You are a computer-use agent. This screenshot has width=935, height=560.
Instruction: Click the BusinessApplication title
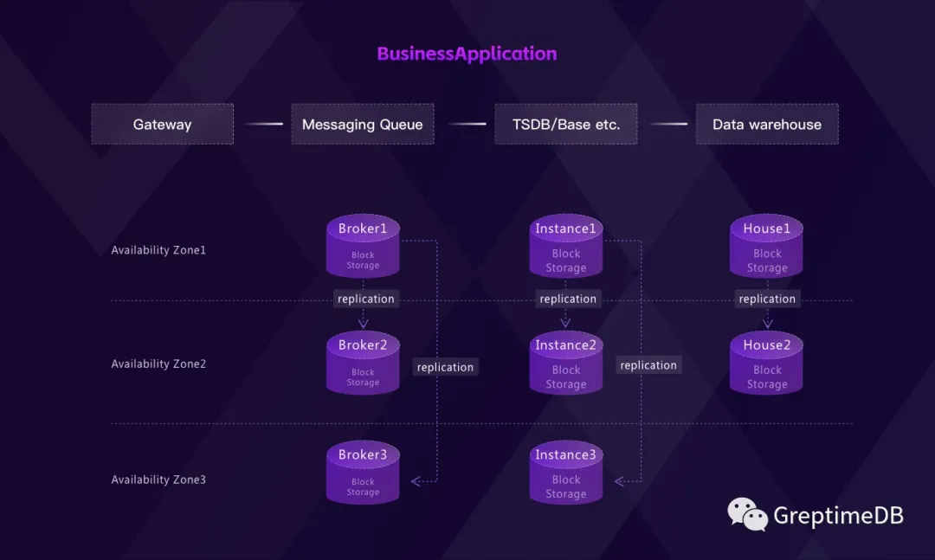(x=467, y=54)
